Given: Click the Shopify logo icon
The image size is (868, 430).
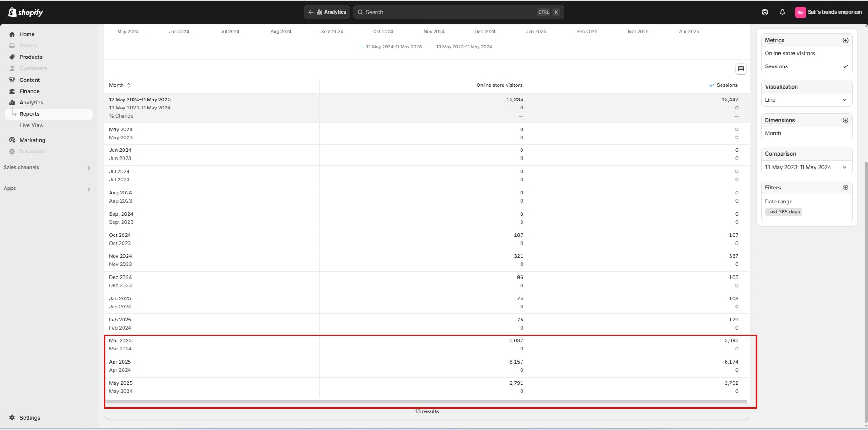Looking at the screenshot, I should (x=12, y=12).
